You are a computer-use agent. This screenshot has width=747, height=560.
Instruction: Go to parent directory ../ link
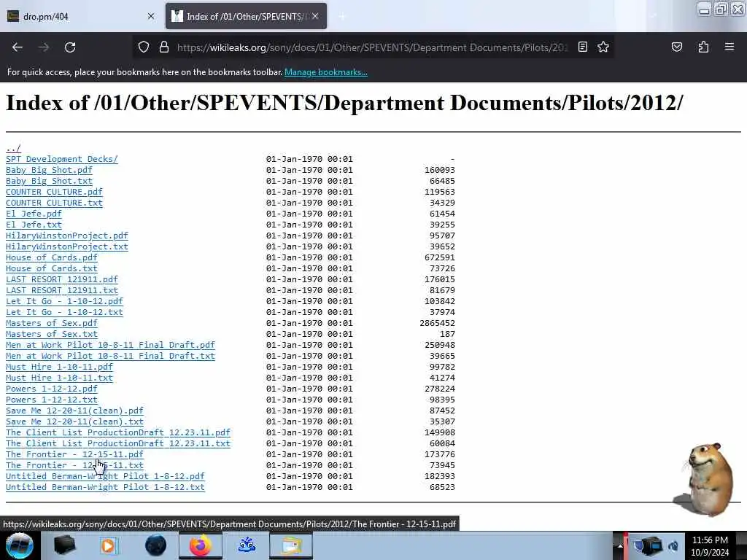tap(13, 148)
